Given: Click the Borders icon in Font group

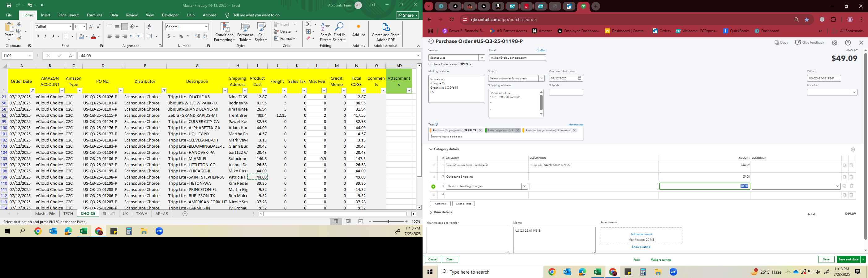Looking at the screenshot, I should click(67, 36).
